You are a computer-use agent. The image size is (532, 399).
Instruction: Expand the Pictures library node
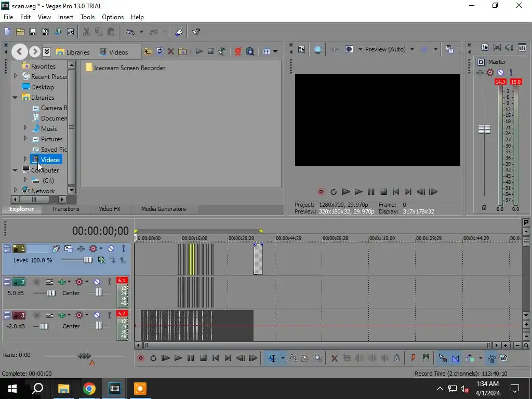coord(25,138)
